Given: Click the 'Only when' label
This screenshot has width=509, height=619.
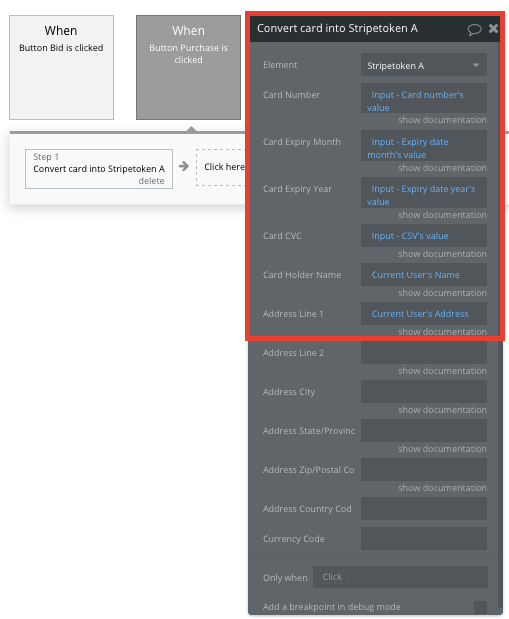Looking at the screenshot, I should (285, 578).
